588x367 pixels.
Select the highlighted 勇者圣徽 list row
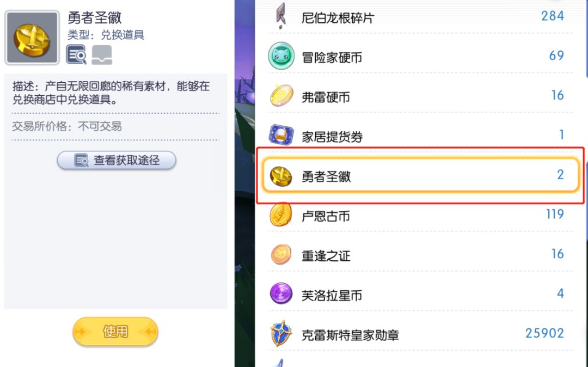tap(420, 175)
